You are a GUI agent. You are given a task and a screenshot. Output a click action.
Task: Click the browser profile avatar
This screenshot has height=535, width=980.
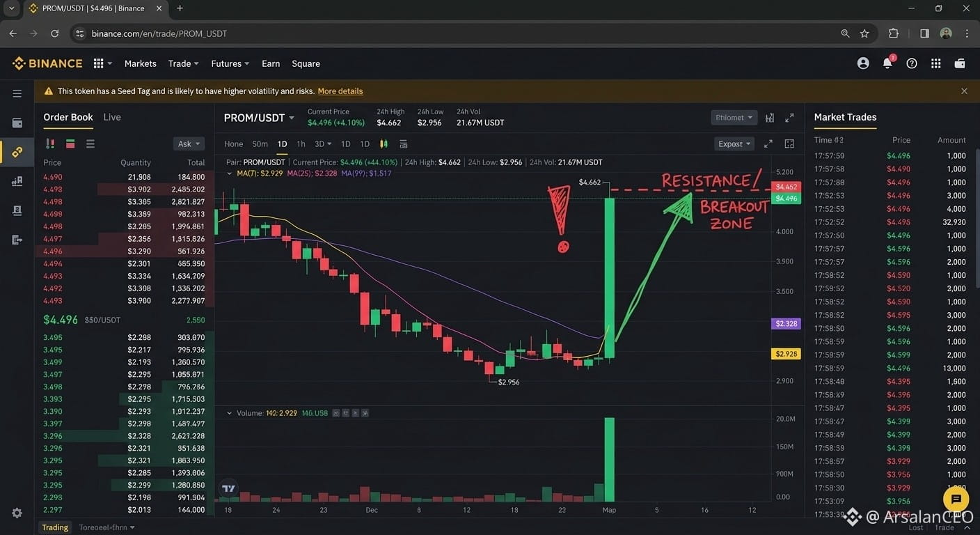pyautogui.click(x=946, y=33)
